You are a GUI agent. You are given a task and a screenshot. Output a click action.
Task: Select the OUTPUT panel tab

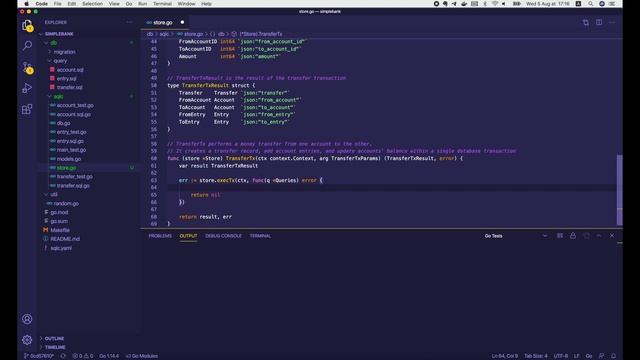[x=188, y=236]
